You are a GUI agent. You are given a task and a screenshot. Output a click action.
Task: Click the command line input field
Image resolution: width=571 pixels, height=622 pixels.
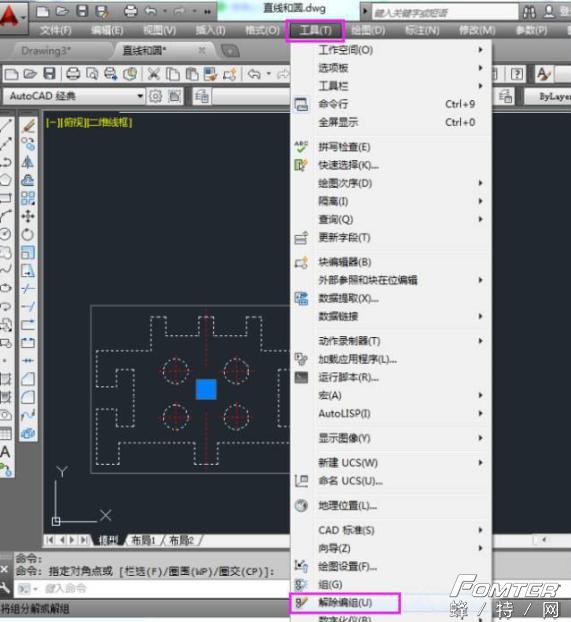[x=152, y=588]
